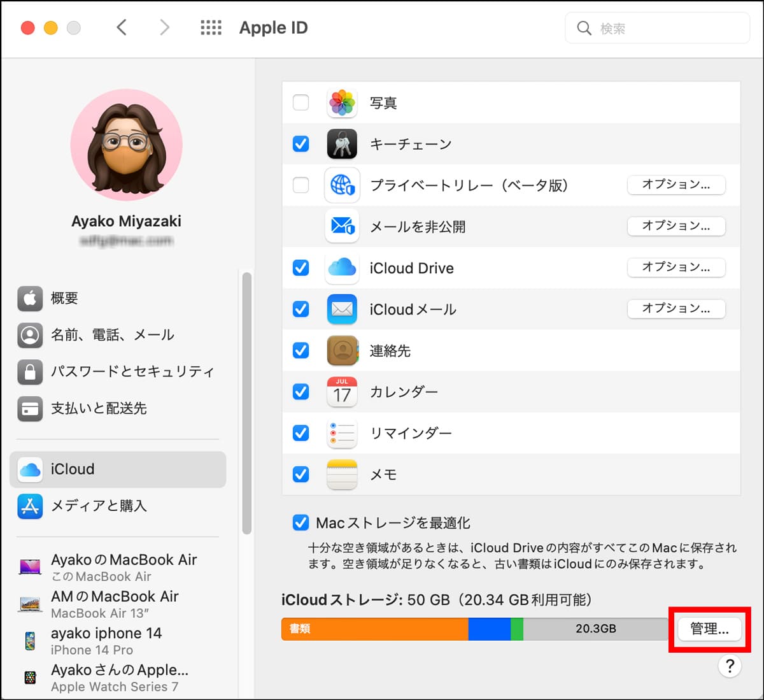Click the AM の MacBook Air device icon
This screenshot has height=700, width=764.
[x=30, y=604]
